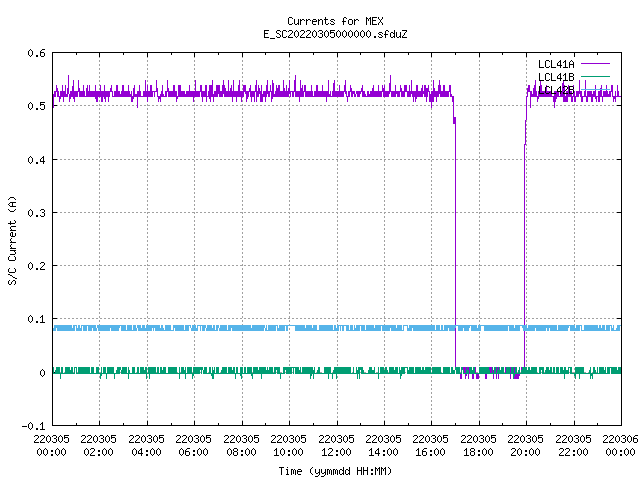Viewport: 640px width, 480px height.
Task: Click the 0.5 y-axis tick label
Action: [x=36, y=106]
